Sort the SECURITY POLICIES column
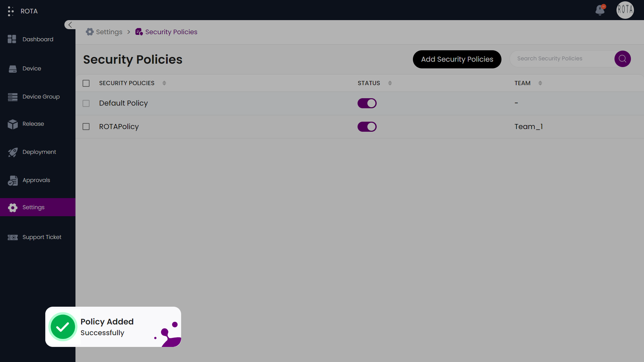This screenshot has height=362, width=644. (164, 83)
